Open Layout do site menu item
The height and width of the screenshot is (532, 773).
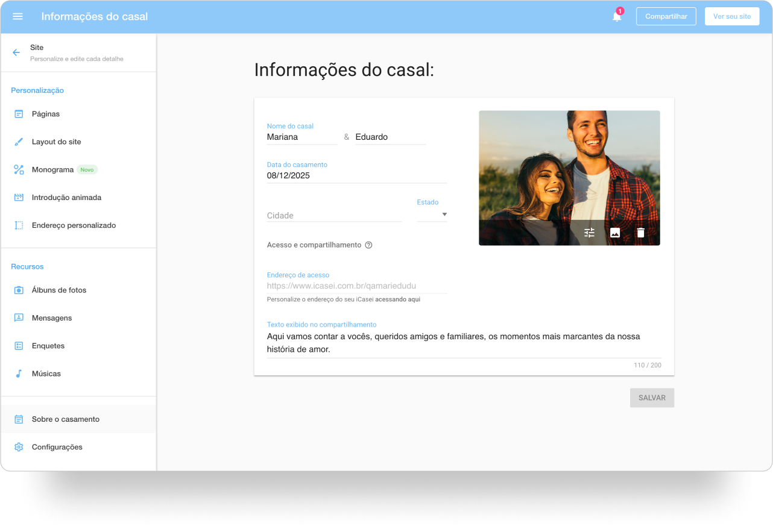(78, 142)
